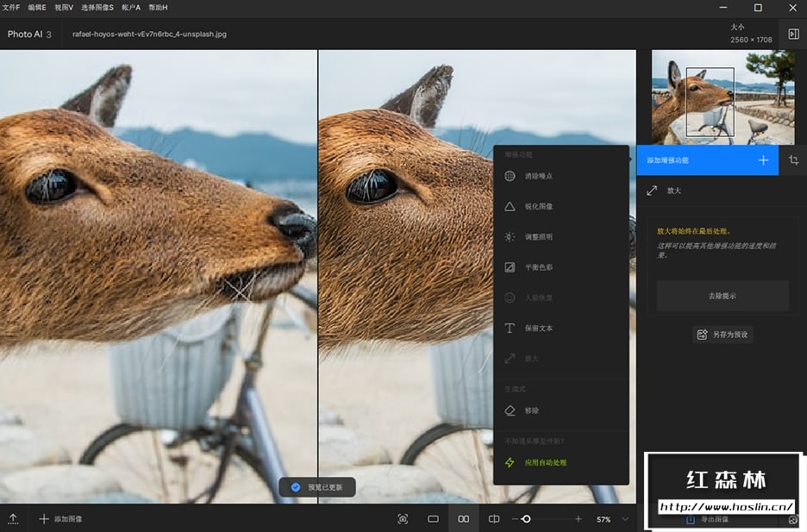Expand 添加增强功能 with the plus button
This screenshot has width=807, height=532.
pos(763,160)
